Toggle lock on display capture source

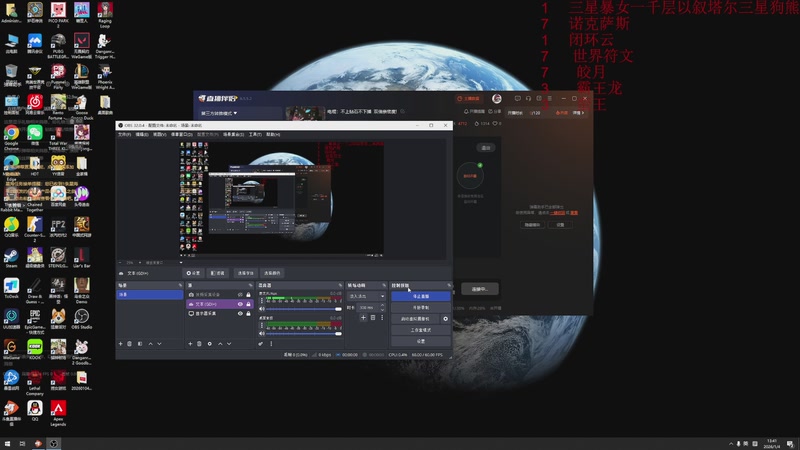pyautogui.click(x=248, y=313)
